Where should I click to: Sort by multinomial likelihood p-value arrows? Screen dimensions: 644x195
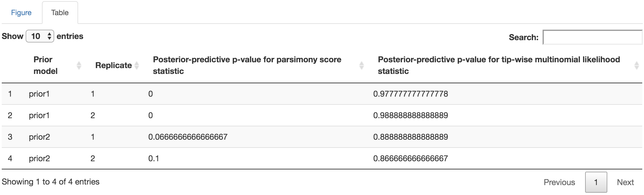coord(636,65)
